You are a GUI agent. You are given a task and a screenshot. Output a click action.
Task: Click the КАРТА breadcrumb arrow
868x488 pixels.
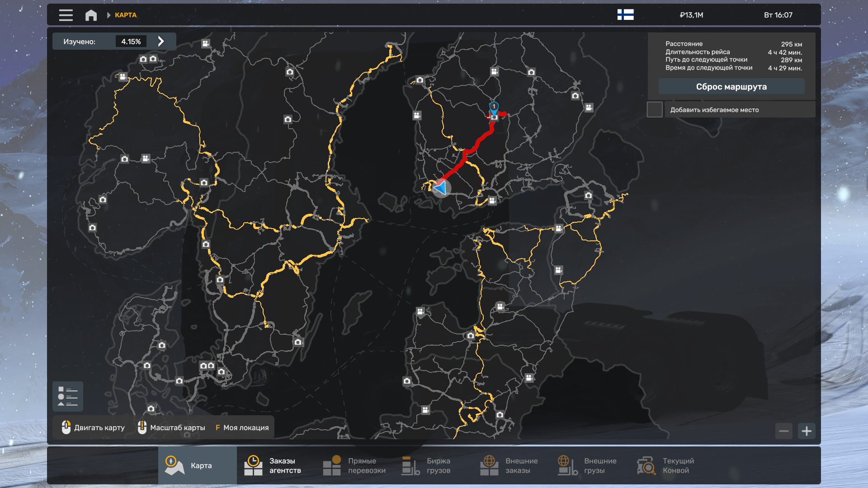(109, 15)
